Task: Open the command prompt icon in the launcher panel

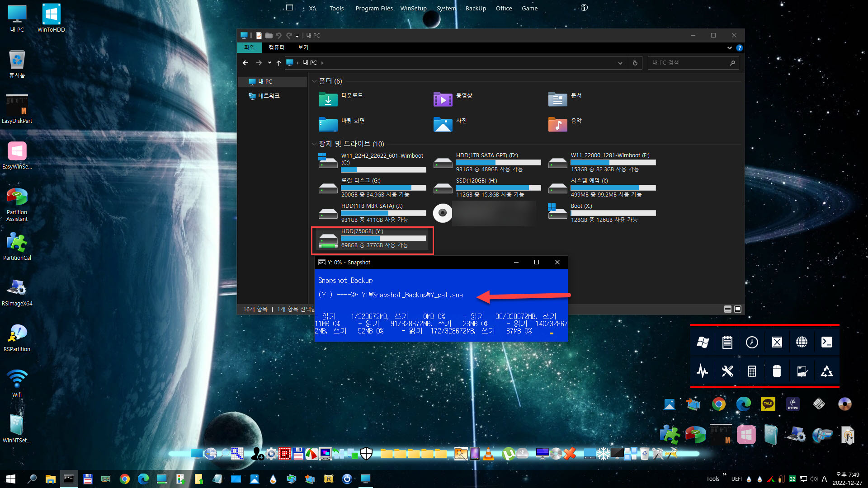Action: (x=826, y=342)
